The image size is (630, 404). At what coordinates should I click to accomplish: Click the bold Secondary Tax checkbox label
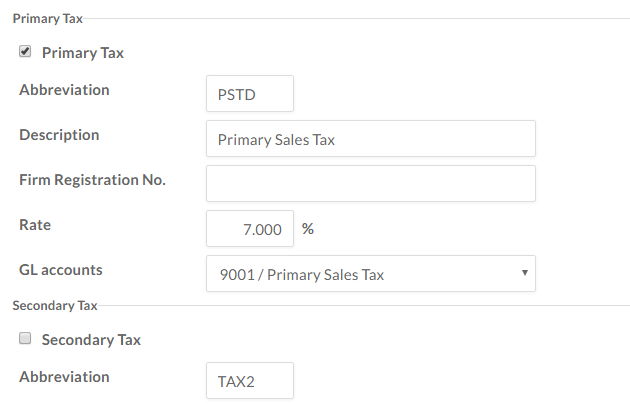(x=91, y=340)
